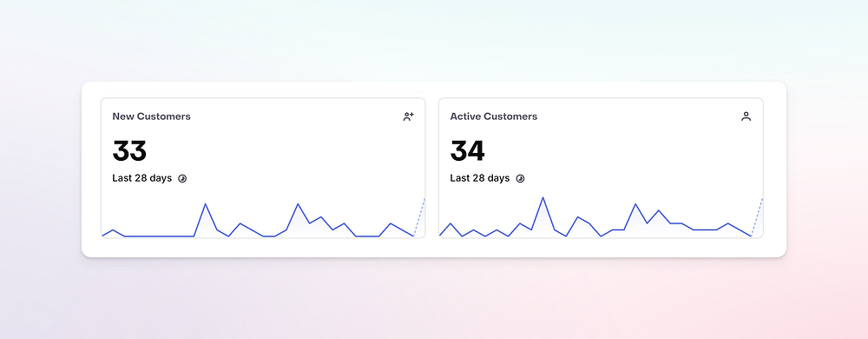
Task: Click the last solid peak before Active Customers' dashed line
Action: pos(728,224)
